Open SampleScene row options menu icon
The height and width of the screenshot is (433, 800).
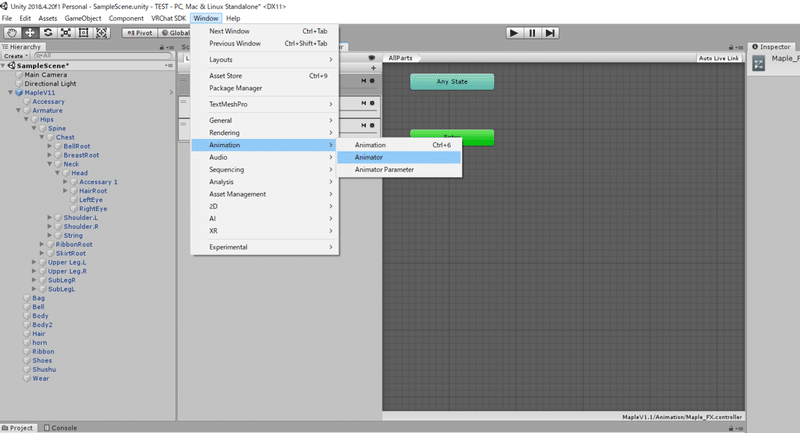169,65
